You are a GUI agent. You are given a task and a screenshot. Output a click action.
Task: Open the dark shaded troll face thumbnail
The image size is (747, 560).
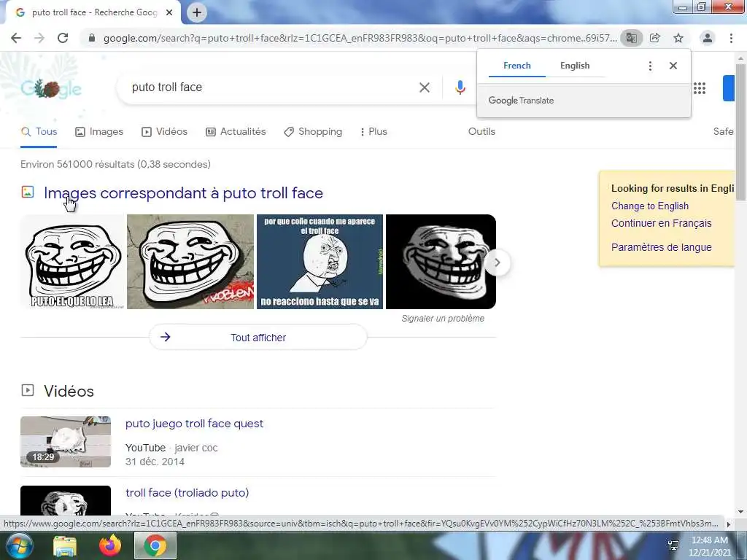(x=441, y=262)
